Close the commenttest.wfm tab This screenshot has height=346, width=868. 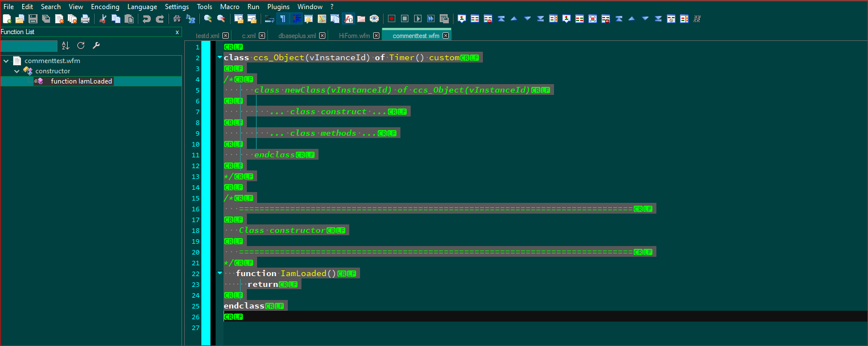coord(446,35)
